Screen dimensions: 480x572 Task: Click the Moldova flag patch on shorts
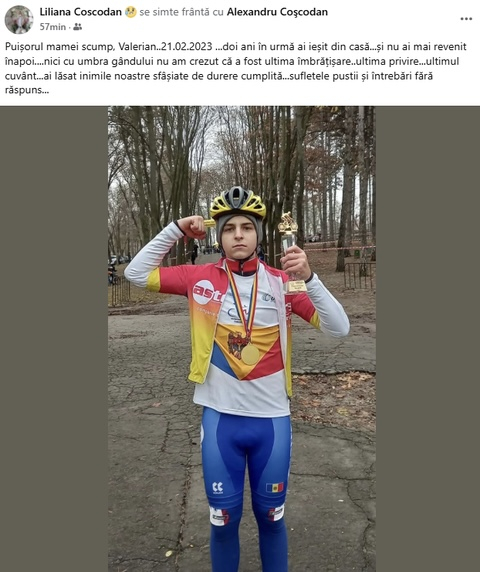pyautogui.click(x=275, y=487)
